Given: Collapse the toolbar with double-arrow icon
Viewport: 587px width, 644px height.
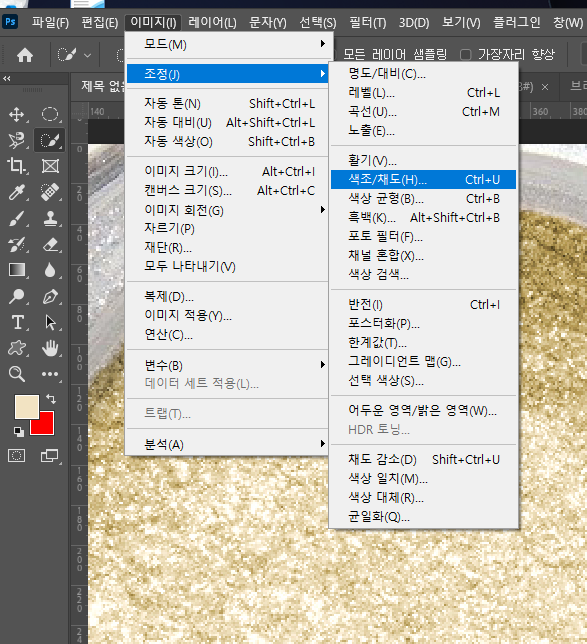Looking at the screenshot, I should tap(7, 78).
